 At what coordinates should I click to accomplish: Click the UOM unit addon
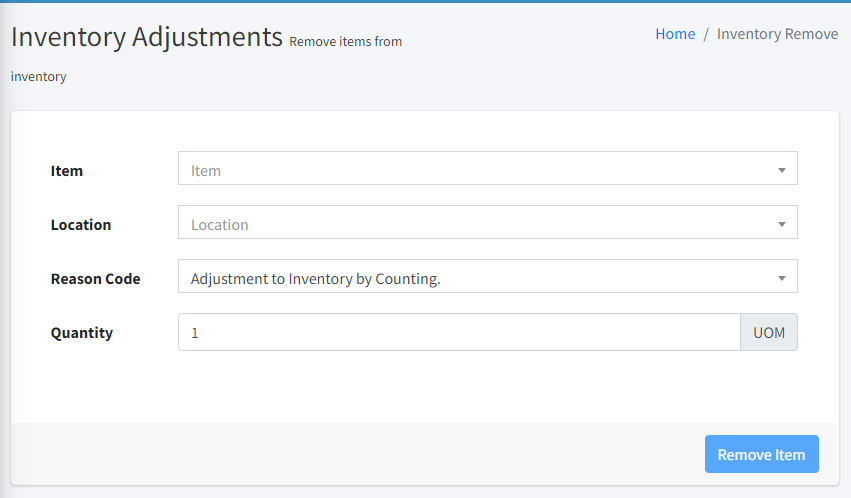[x=768, y=332]
